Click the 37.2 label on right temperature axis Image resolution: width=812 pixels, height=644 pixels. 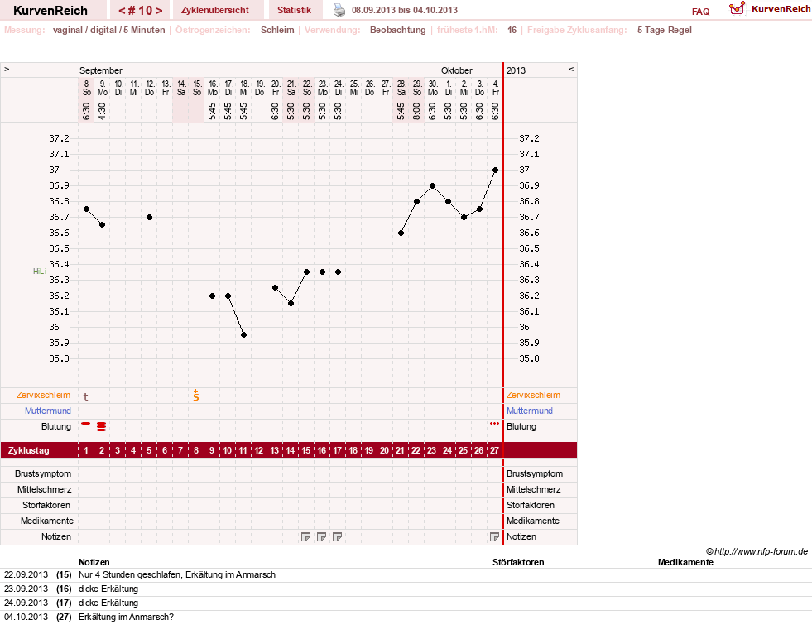pyautogui.click(x=529, y=138)
